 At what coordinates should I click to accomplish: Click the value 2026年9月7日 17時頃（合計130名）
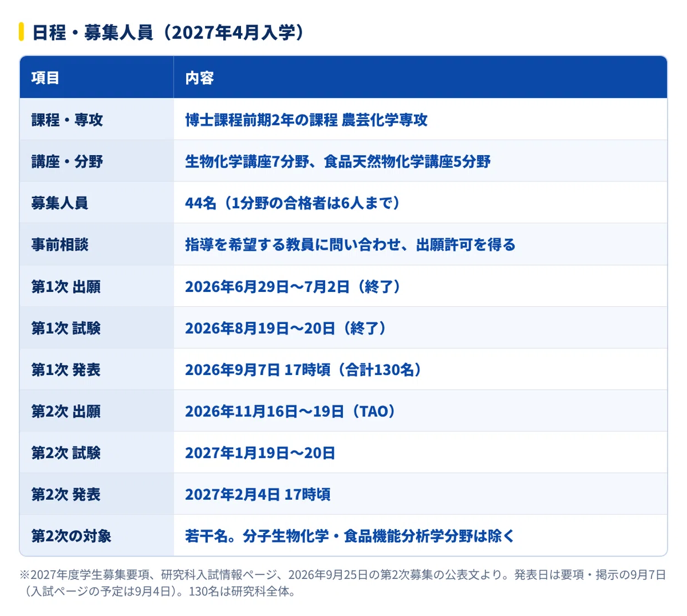click(305, 369)
